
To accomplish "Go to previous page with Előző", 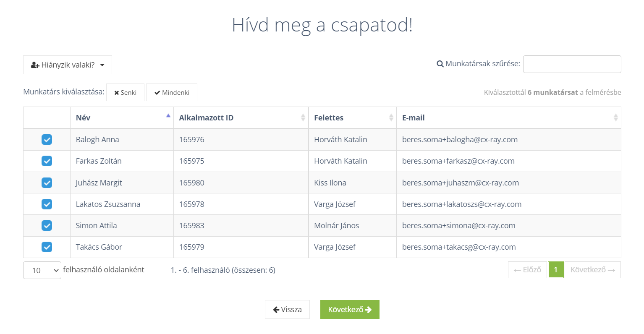I will pos(527,270).
